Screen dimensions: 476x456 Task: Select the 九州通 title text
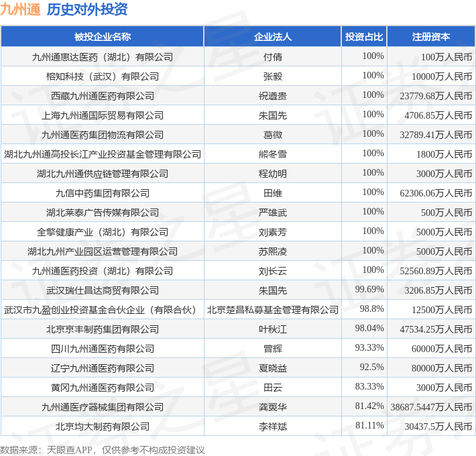point(20,9)
